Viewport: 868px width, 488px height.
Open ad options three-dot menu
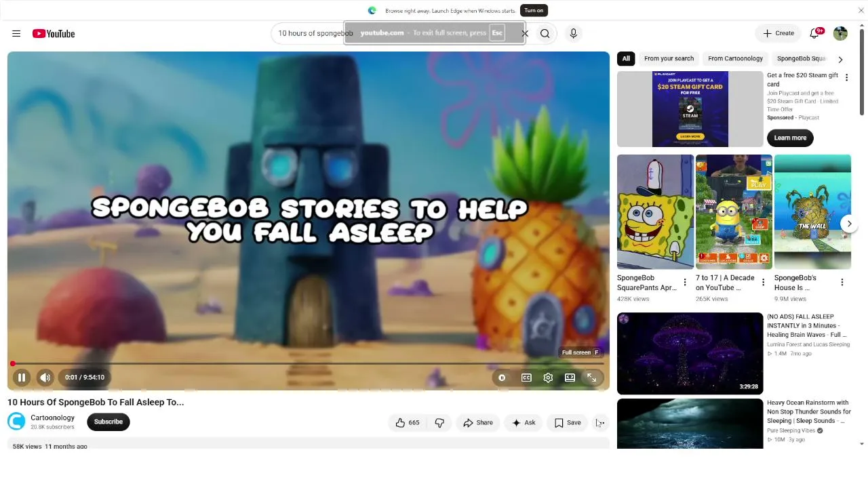click(x=846, y=77)
